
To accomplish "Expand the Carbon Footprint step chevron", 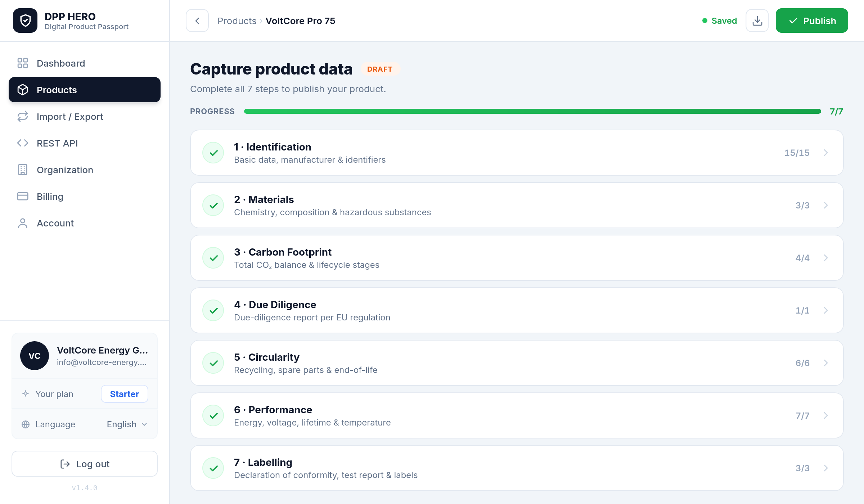I will pos(826,258).
